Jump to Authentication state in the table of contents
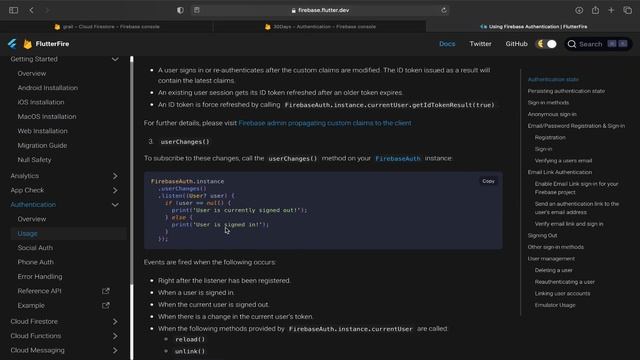640x360 pixels. coord(553,80)
